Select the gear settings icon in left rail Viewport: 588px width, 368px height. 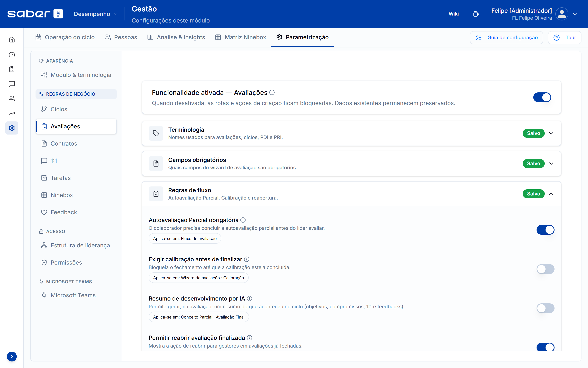12,128
